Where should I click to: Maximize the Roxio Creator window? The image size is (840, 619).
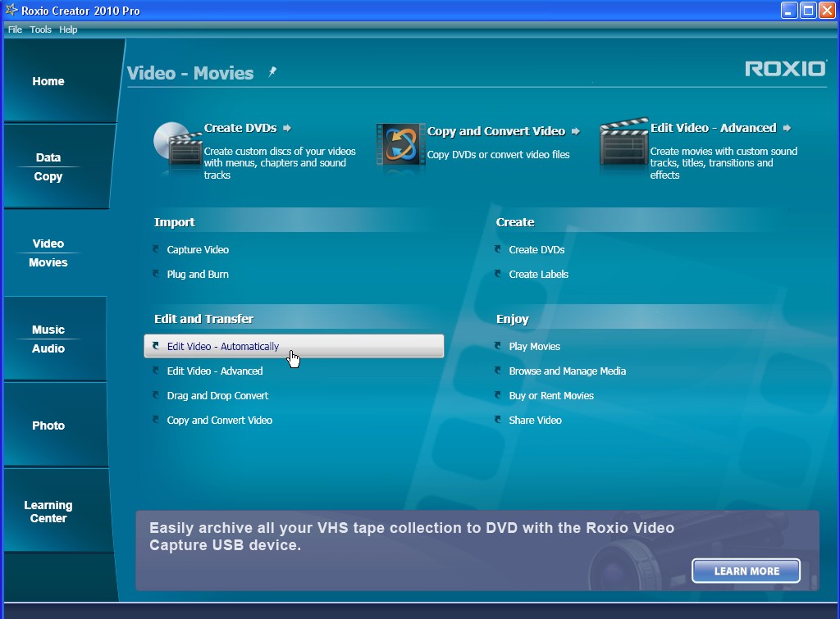click(808, 10)
